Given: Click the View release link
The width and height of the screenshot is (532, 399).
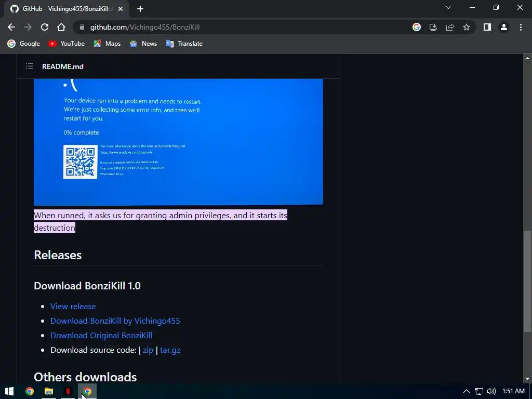Looking at the screenshot, I should tap(73, 306).
